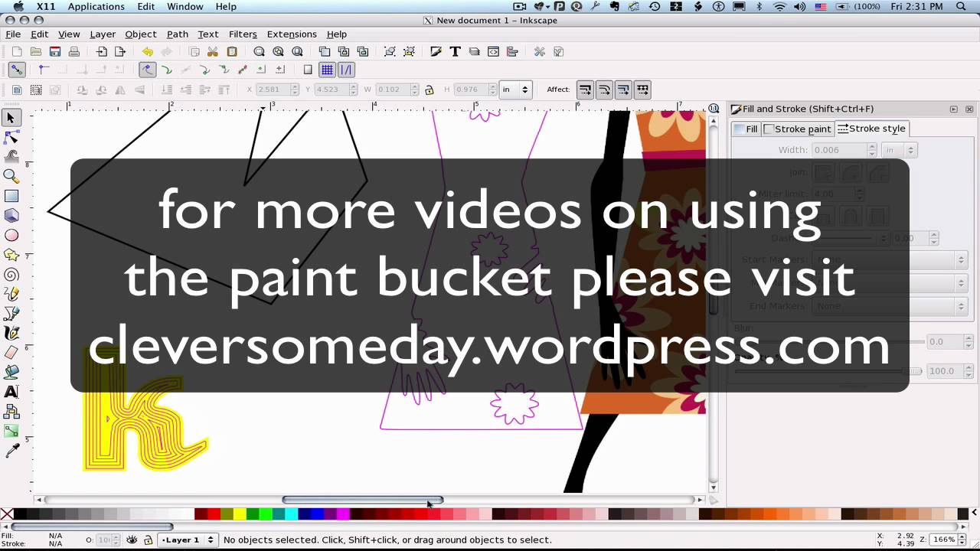This screenshot has width=980, height=551.
Task: Open the Text and Font dialog icon
Action: click(455, 51)
